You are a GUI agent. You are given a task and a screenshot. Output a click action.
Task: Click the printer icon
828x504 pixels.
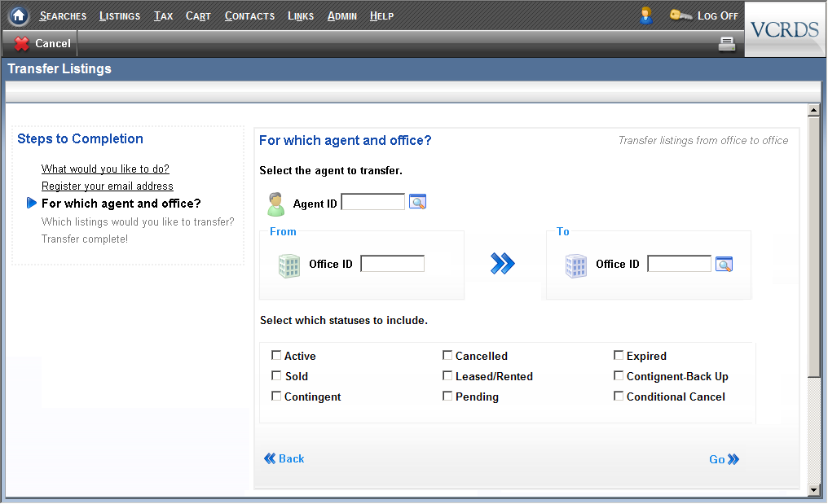(x=727, y=44)
